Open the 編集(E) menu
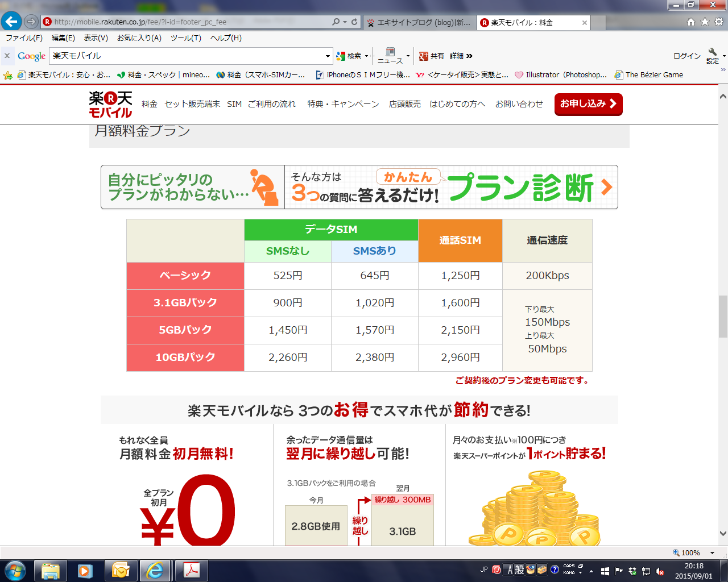This screenshot has width=728, height=582. (63, 38)
